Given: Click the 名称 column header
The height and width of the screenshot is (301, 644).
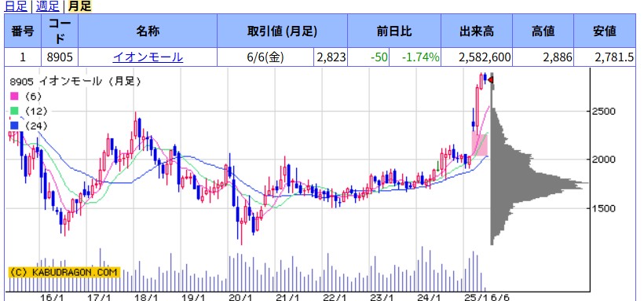Looking at the screenshot, I should pos(148,31).
